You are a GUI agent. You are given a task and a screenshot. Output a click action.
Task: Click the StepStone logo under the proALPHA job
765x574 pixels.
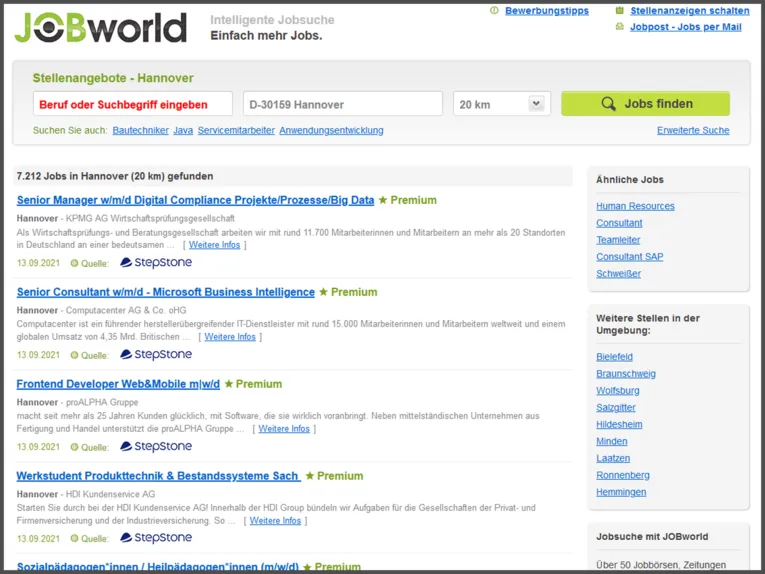pyautogui.click(x=156, y=446)
